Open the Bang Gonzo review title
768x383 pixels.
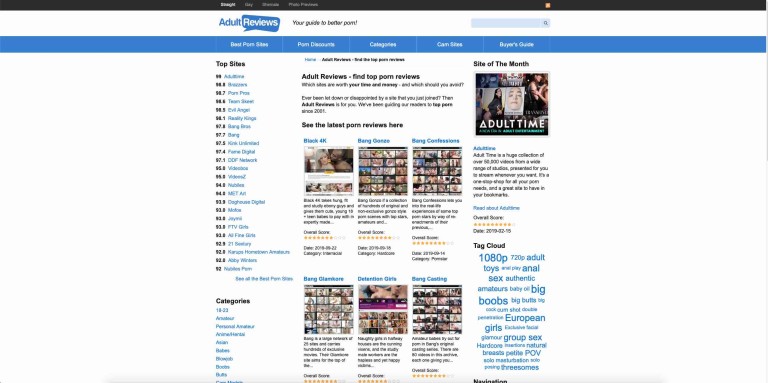pyautogui.click(x=374, y=141)
